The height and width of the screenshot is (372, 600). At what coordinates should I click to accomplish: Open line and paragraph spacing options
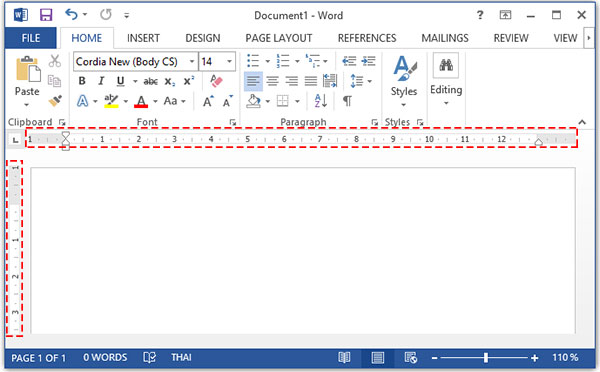[357, 81]
